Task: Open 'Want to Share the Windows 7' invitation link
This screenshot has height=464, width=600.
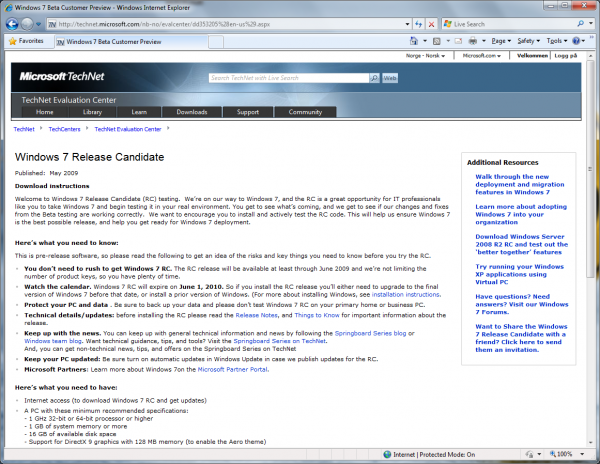Action: pyautogui.click(x=521, y=338)
